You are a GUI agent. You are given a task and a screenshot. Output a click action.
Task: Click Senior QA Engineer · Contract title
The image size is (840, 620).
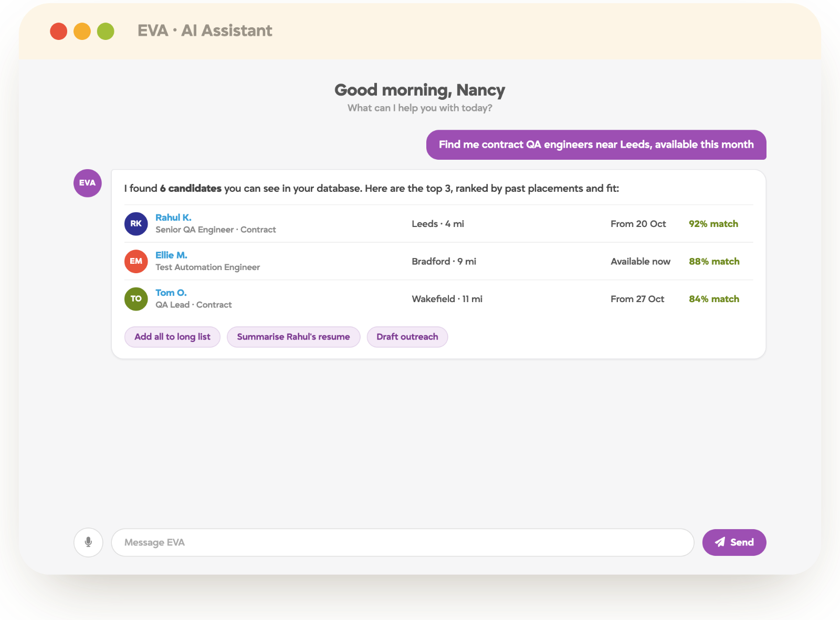tap(216, 230)
